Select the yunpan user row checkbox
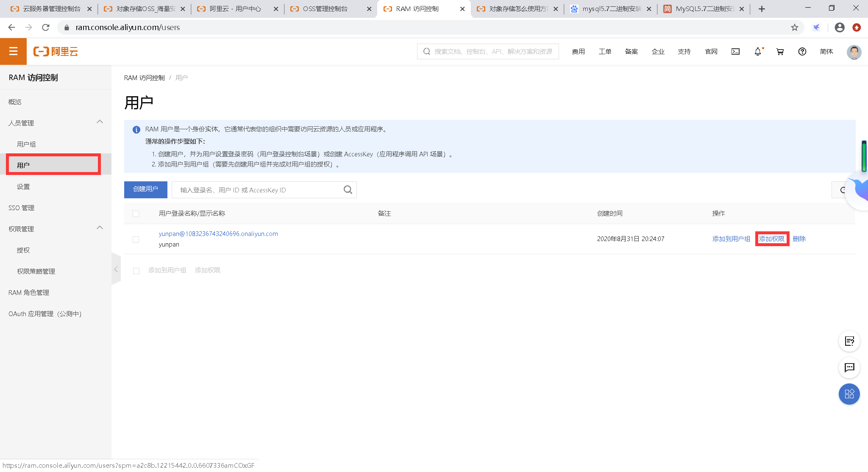Viewport: 868px width, 472px height. 136,239
